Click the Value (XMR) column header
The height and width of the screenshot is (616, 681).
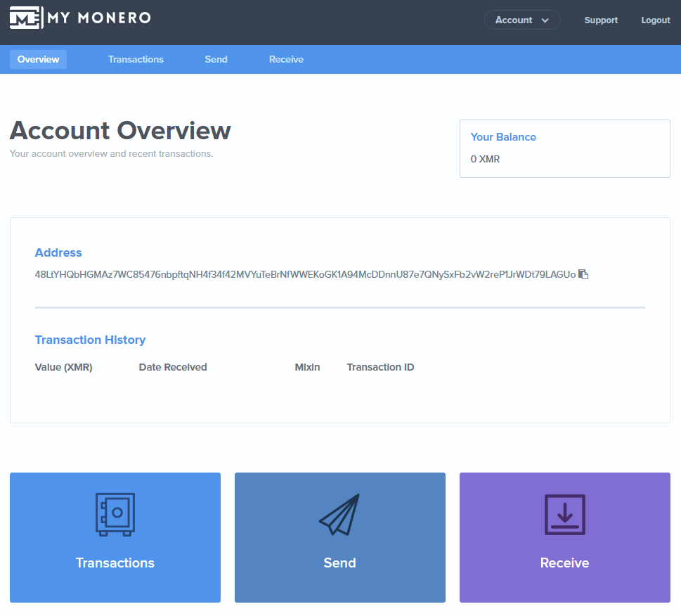point(63,366)
